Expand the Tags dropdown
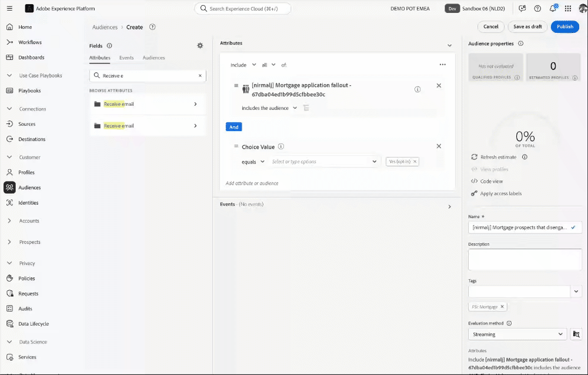Screen dimensions: 588x375 click(576, 292)
